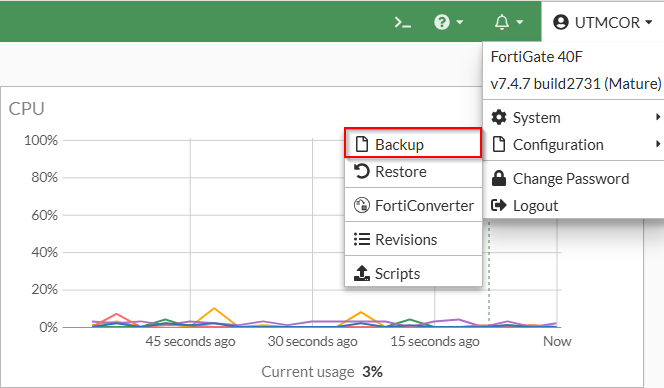Click the CPU chart at 30 seconds ago
Image resolution: width=664 pixels, height=388 pixels.
pyautogui.click(x=313, y=233)
